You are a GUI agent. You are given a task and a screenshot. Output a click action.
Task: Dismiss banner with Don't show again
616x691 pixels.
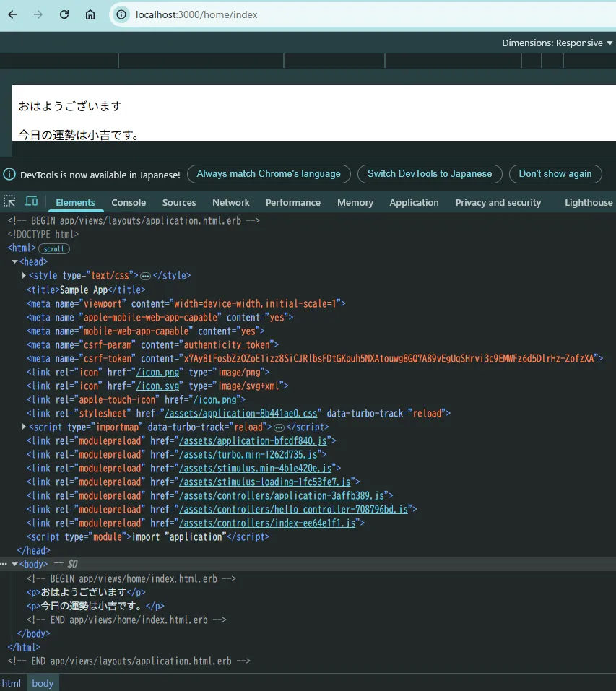(555, 173)
